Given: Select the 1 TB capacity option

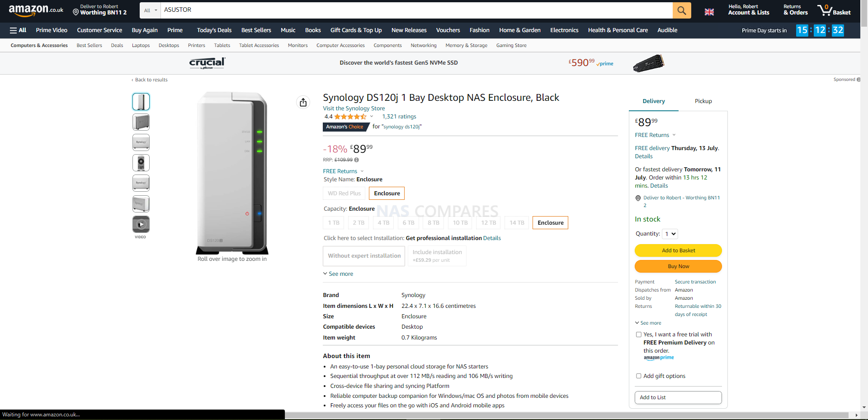Looking at the screenshot, I should tap(334, 223).
